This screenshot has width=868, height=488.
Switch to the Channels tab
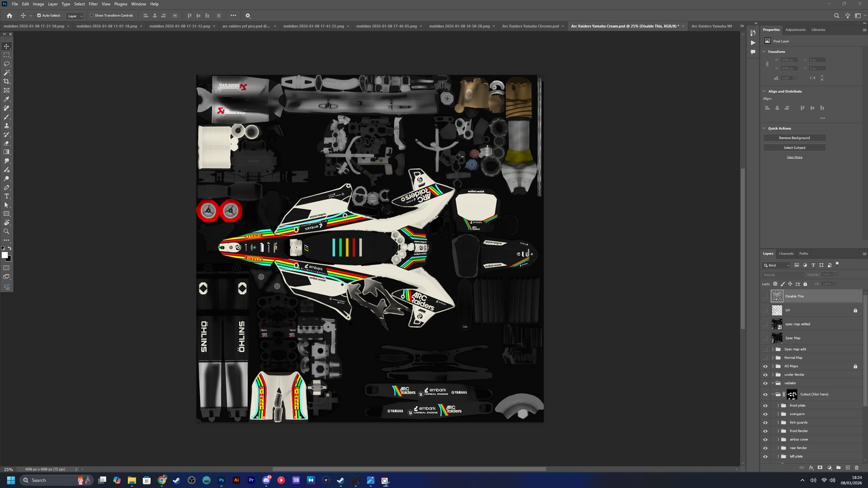786,253
